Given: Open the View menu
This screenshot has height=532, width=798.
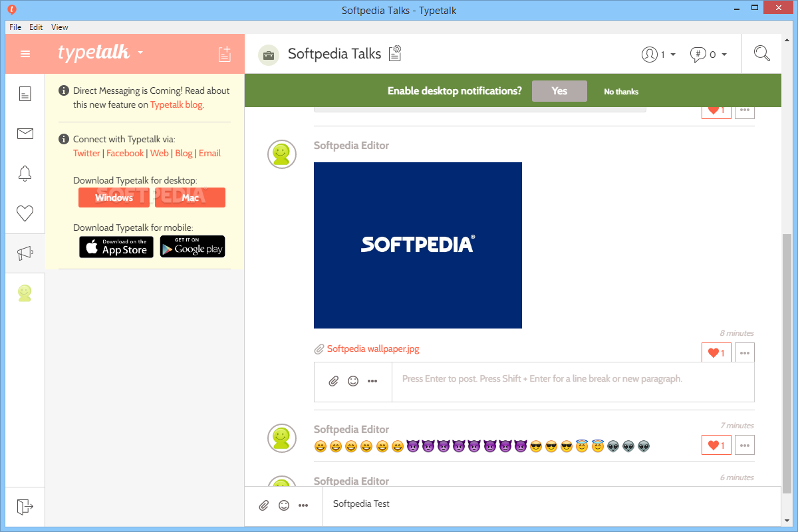Looking at the screenshot, I should pos(60,27).
